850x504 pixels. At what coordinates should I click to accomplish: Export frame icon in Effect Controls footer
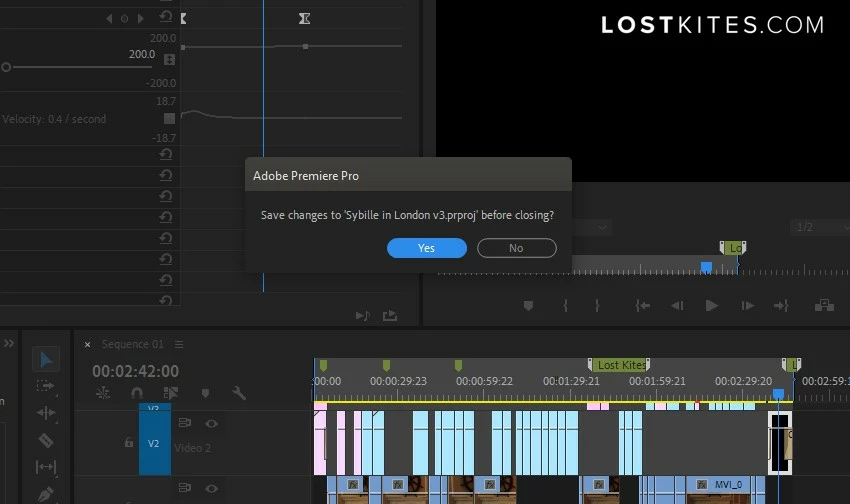(390, 315)
